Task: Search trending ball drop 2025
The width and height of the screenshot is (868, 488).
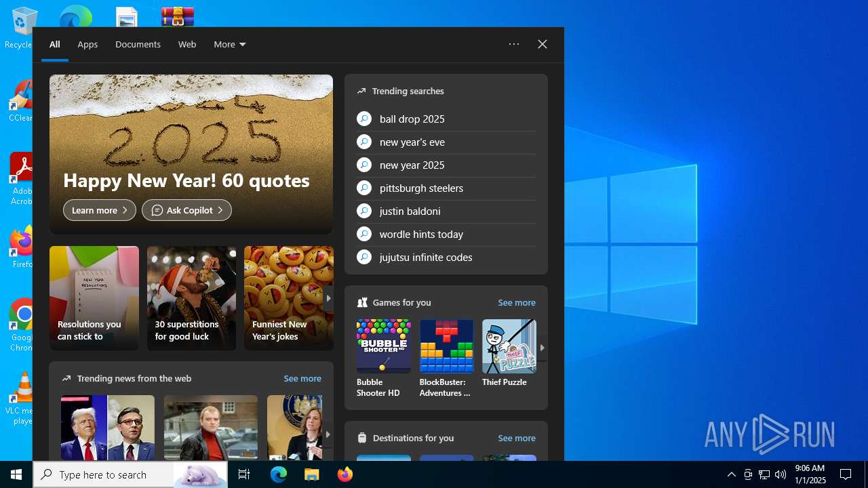Action: coord(446,119)
